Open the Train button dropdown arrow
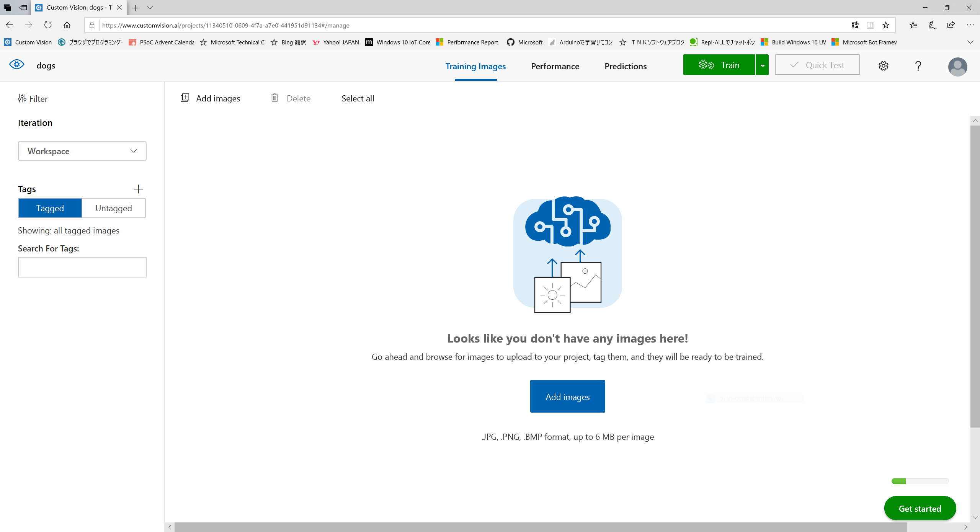 tap(762, 65)
